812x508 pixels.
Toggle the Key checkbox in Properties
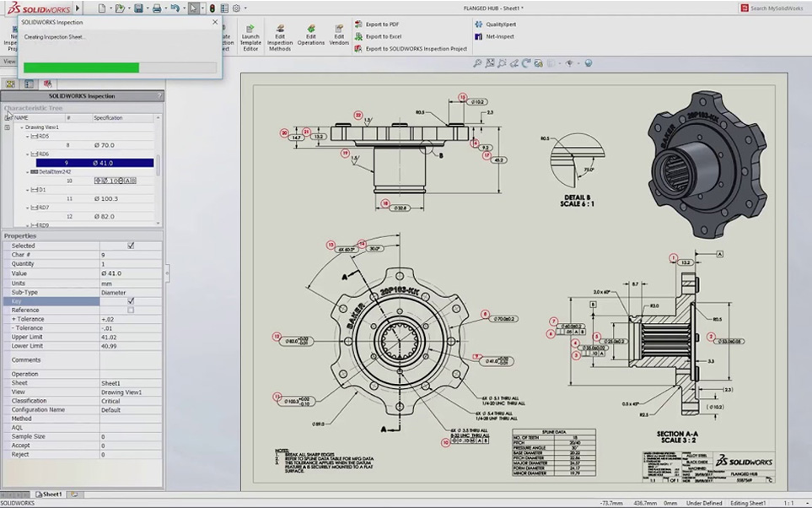pos(131,301)
